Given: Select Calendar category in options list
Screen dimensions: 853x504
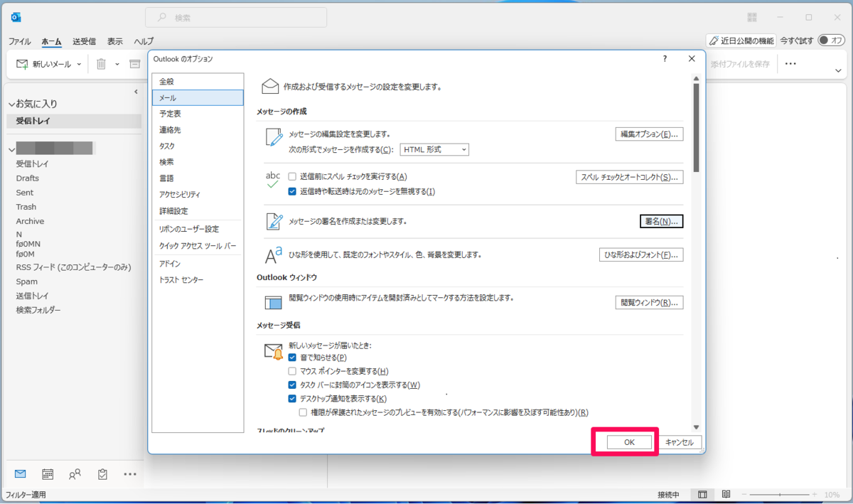Looking at the screenshot, I should [198, 114].
